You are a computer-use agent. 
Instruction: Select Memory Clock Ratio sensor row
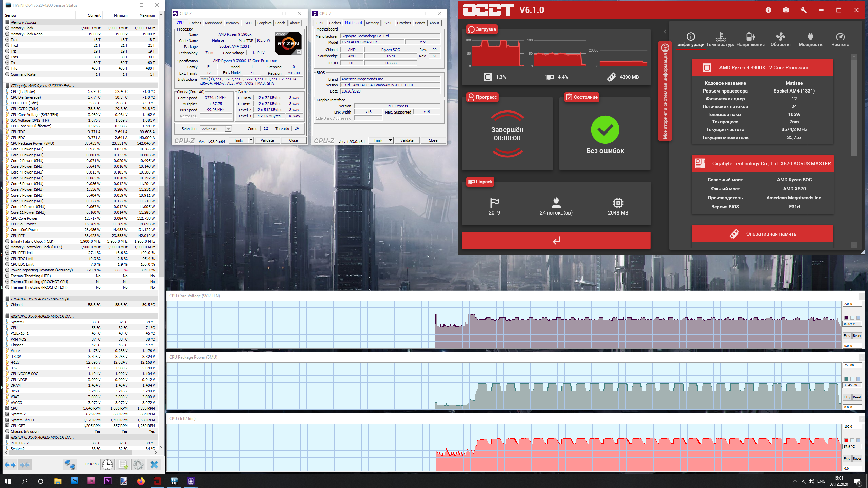click(81, 34)
